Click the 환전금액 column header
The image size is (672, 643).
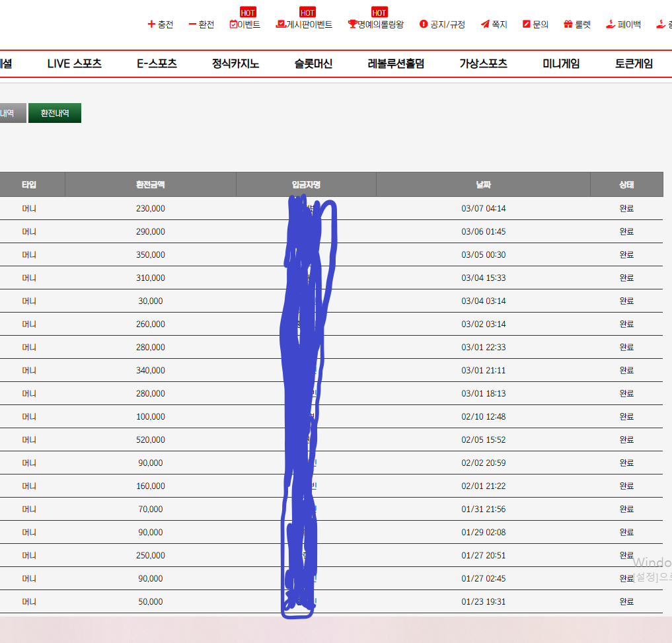click(x=151, y=185)
